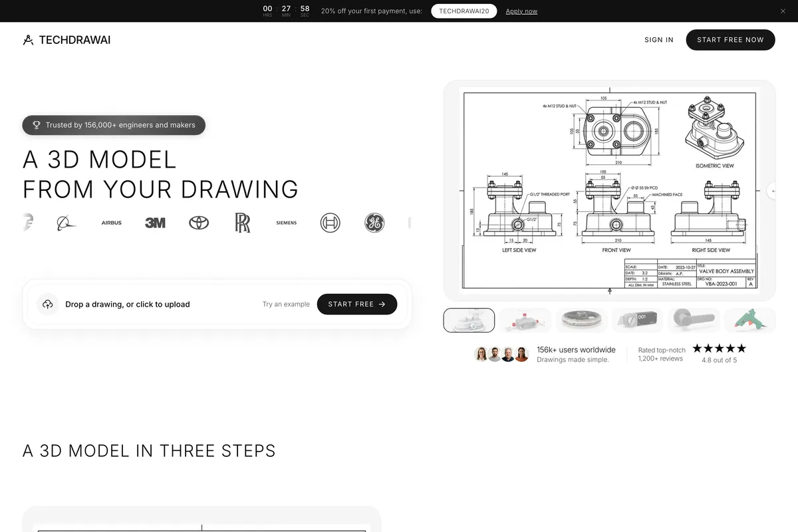798x532 pixels.
Task: Click the 3M logo
Action: [x=155, y=223]
